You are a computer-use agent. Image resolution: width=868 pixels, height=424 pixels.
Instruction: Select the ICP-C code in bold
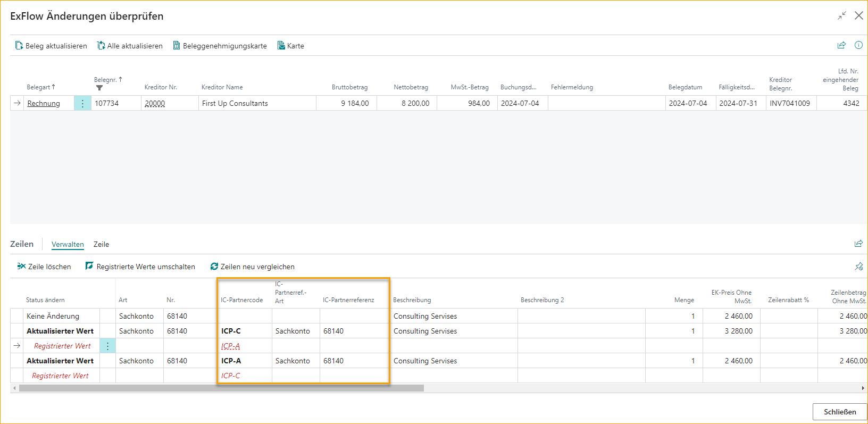click(x=231, y=331)
